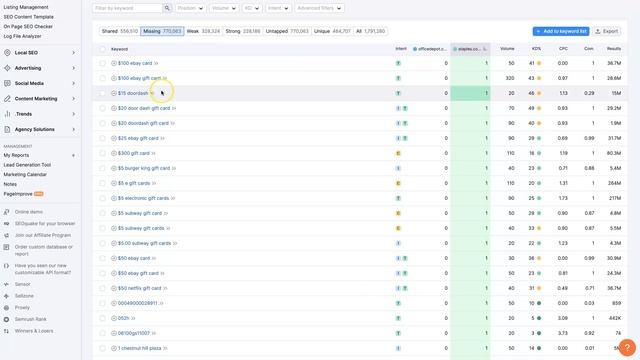The height and width of the screenshot is (360, 640).
Task: Click the Order custom database icon
Action: pos(7,247)
